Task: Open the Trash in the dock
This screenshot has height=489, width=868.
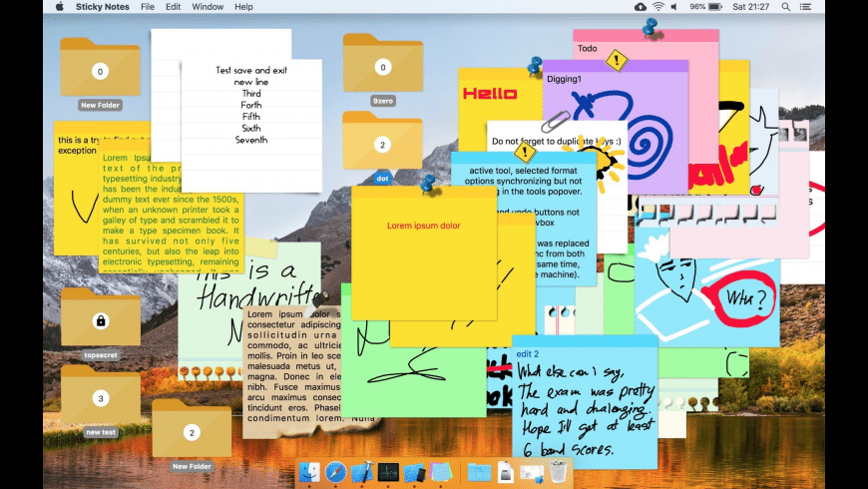Action: coord(558,472)
